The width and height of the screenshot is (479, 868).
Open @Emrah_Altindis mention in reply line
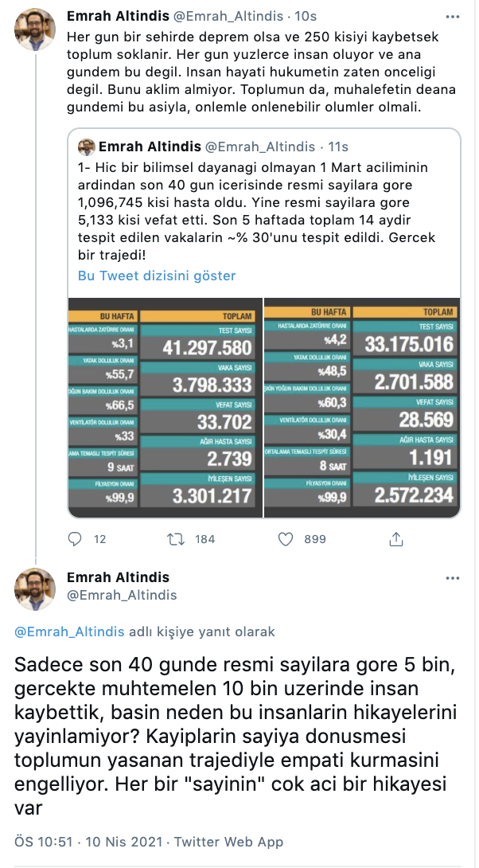tap(69, 631)
